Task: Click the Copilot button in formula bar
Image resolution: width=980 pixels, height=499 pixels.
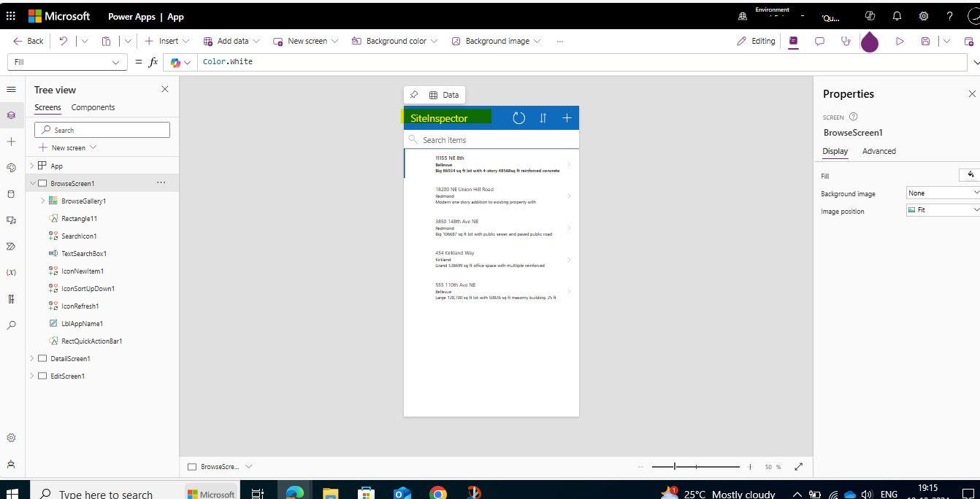Action: coord(180,62)
